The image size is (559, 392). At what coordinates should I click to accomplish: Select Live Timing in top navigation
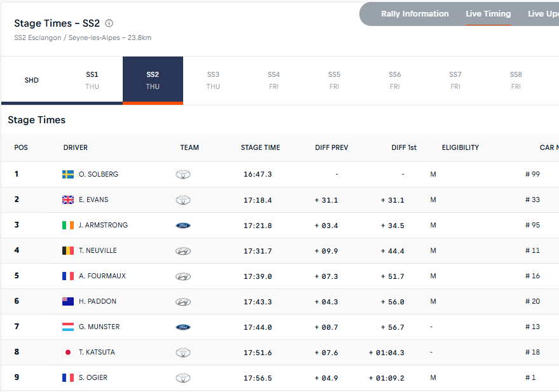[x=488, y=14]
